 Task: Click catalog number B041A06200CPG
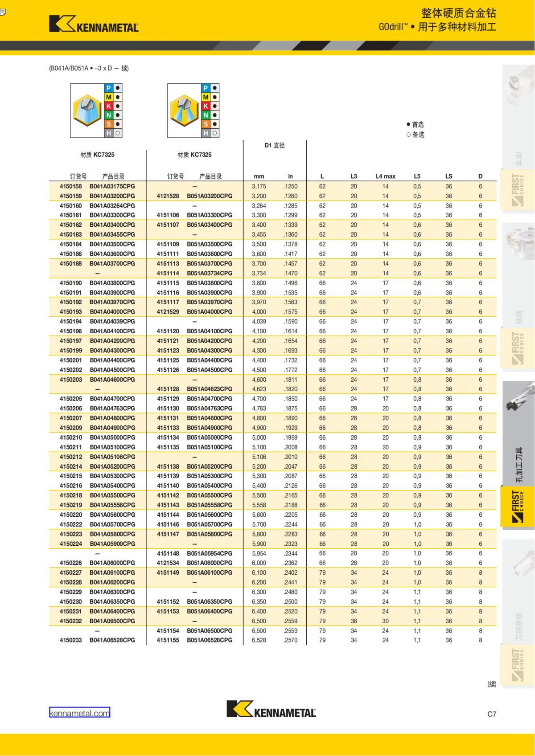(x=112, y=582)
